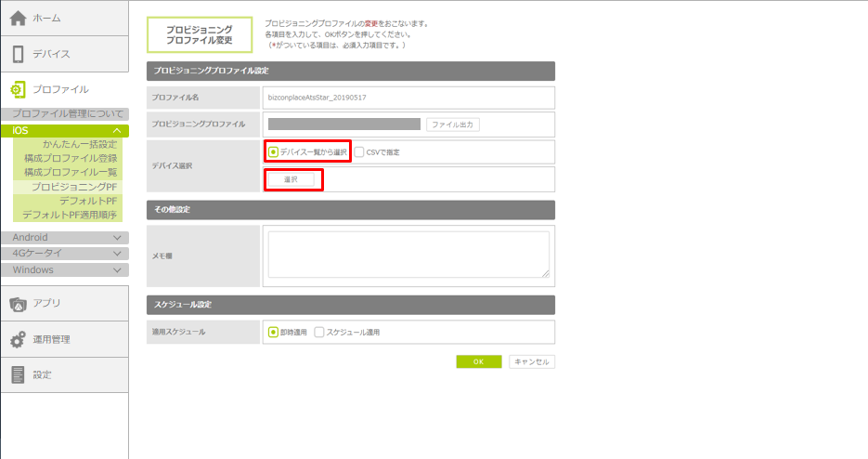Go to '構成プロファイル一覧' in sidebar
The image size is (868, 459).
pos(71,172)
